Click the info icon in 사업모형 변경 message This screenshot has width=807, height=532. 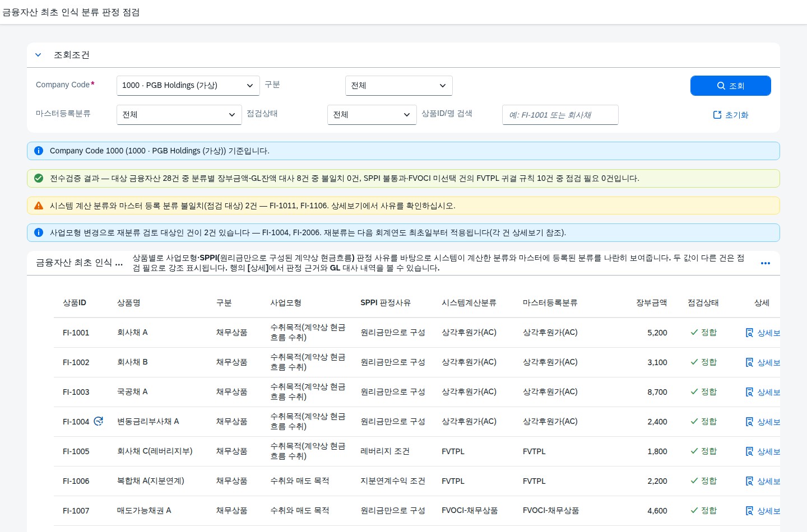(x=39, y=232)
